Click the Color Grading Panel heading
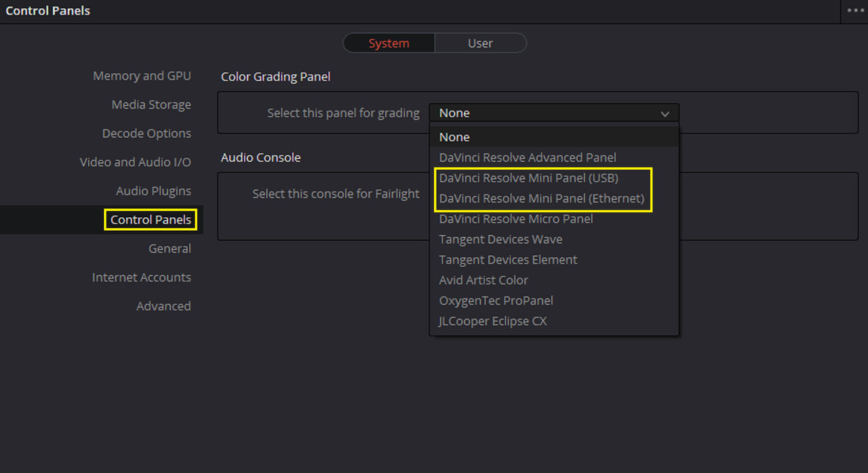The width and height of the screenshot is (868, 473). click(x=275, y=77)
